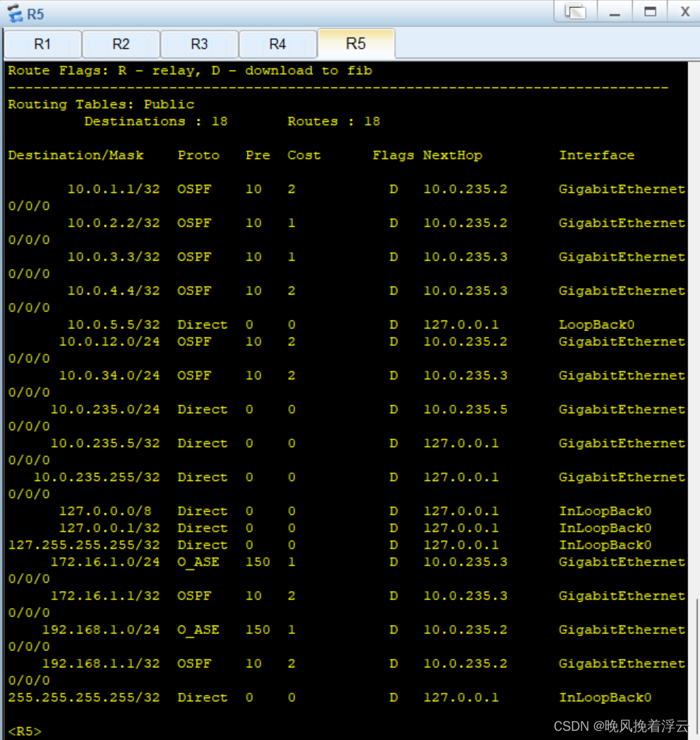Click destination 10.0.4.4/32
This screenshot has height=740, width=700.
tap(113, 291)
